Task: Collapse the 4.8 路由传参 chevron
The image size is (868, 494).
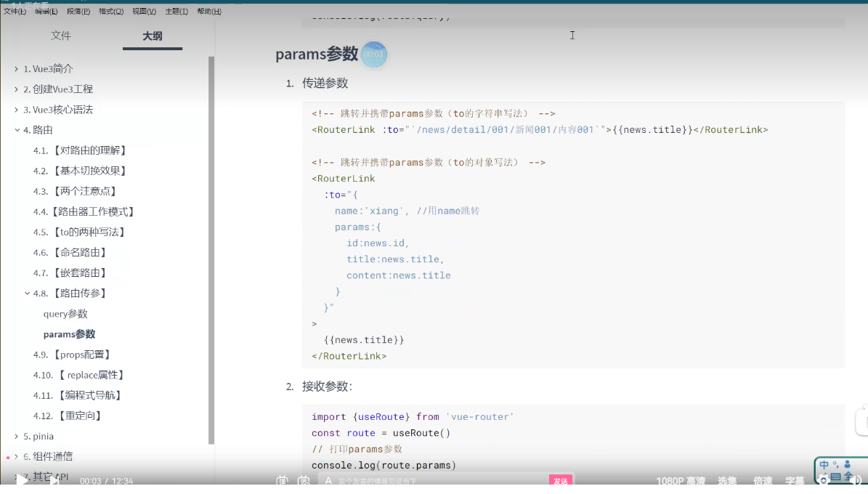Action: point(27,293)
